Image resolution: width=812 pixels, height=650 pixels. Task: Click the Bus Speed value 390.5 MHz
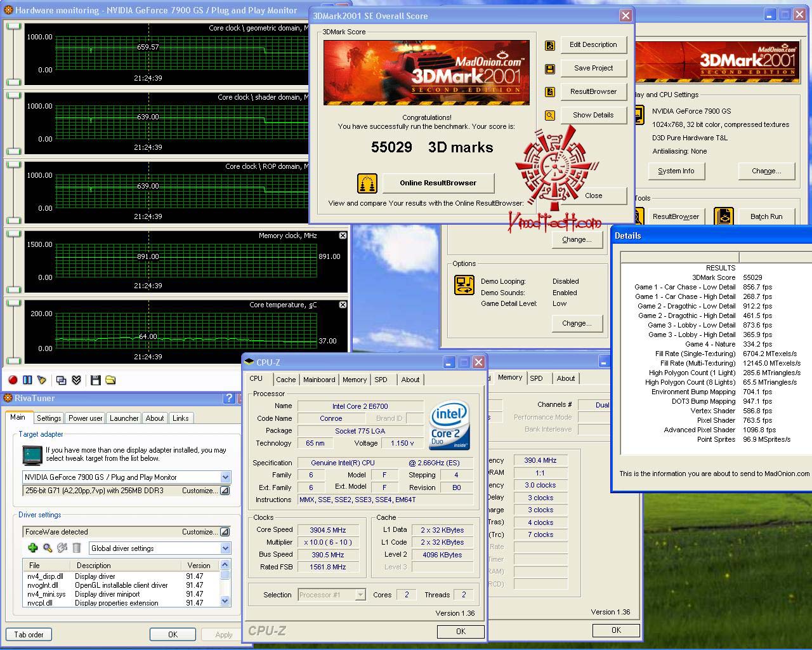(328, 555)
